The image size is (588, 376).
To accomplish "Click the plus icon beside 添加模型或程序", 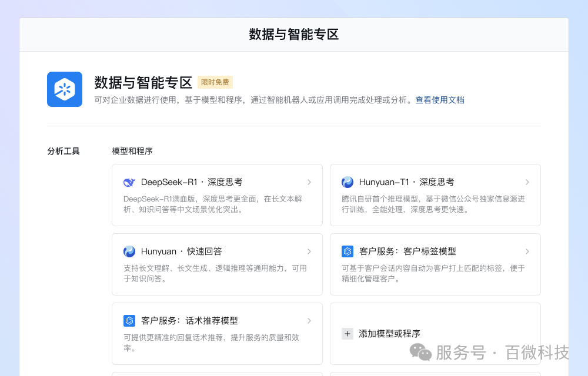I will pyautogui.click(x=347, y=333).
